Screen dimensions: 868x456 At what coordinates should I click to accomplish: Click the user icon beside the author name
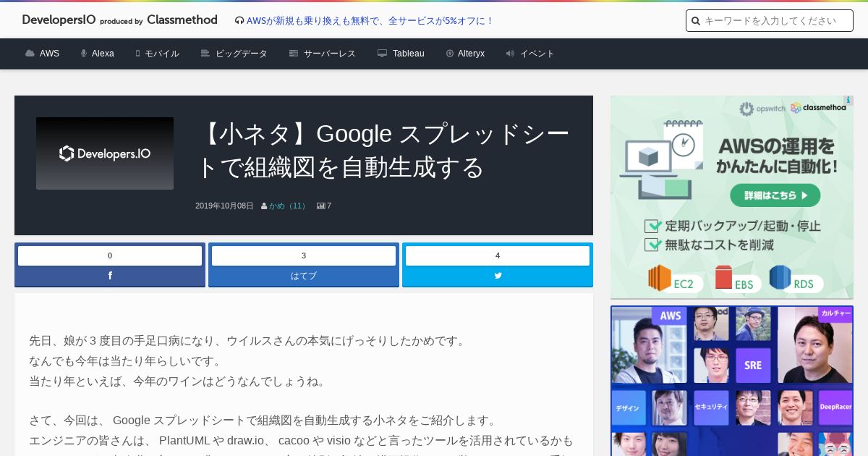click(x=264, y=206)
